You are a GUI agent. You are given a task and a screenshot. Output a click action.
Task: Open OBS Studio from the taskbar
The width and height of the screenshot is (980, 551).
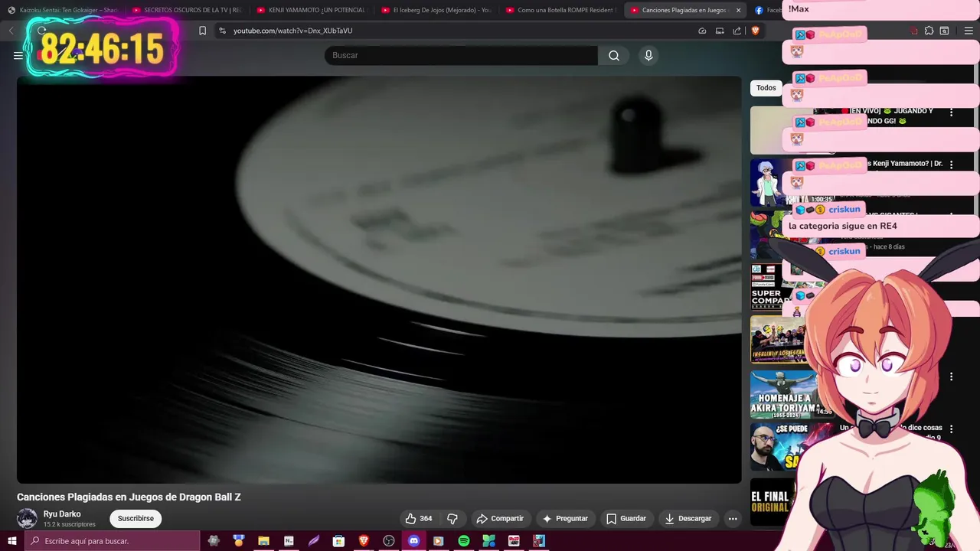(x=388, y=541)
